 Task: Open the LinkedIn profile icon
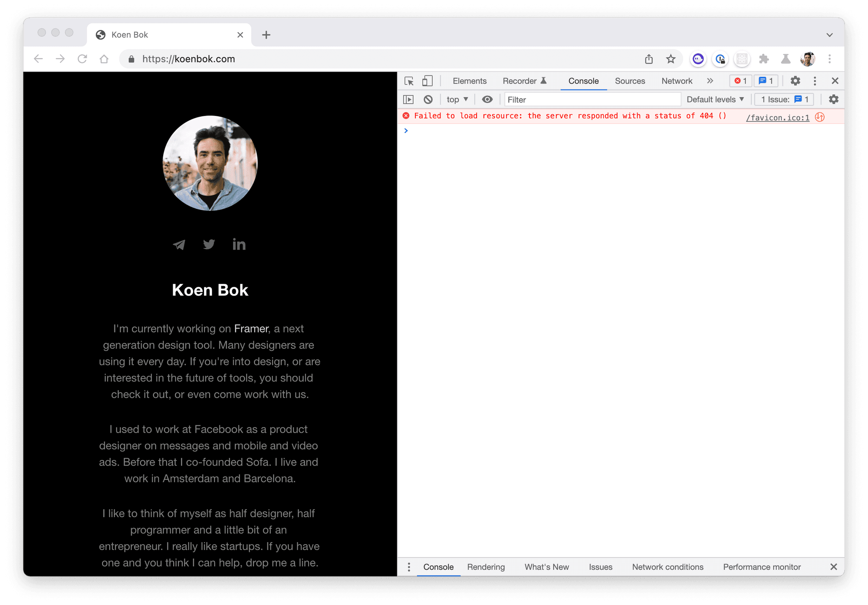(x=239, y=244)
